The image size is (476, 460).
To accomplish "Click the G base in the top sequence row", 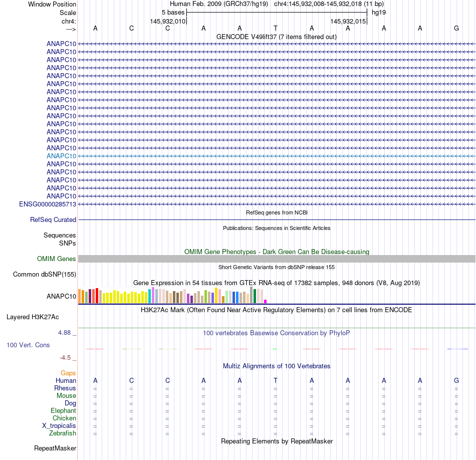I will pos(456,28).
